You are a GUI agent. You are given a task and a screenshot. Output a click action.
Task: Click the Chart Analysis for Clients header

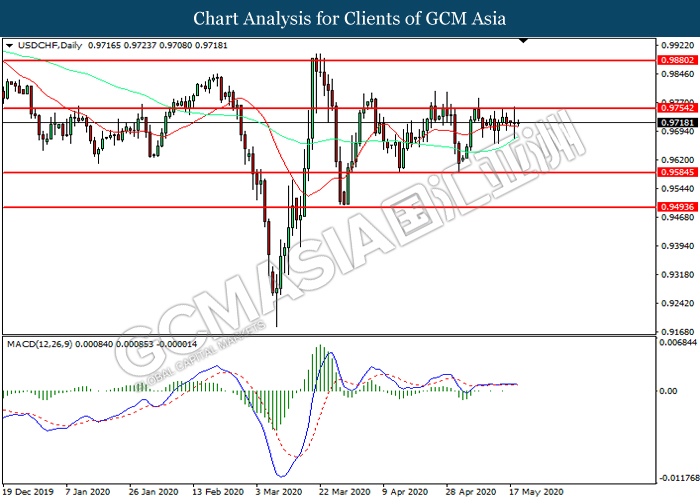350,18
